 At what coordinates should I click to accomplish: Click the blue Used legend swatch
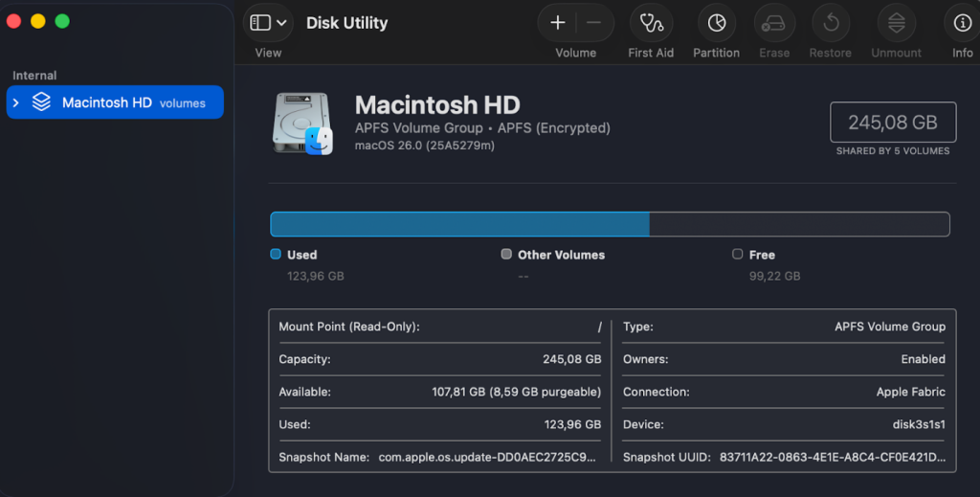point(276,254)
